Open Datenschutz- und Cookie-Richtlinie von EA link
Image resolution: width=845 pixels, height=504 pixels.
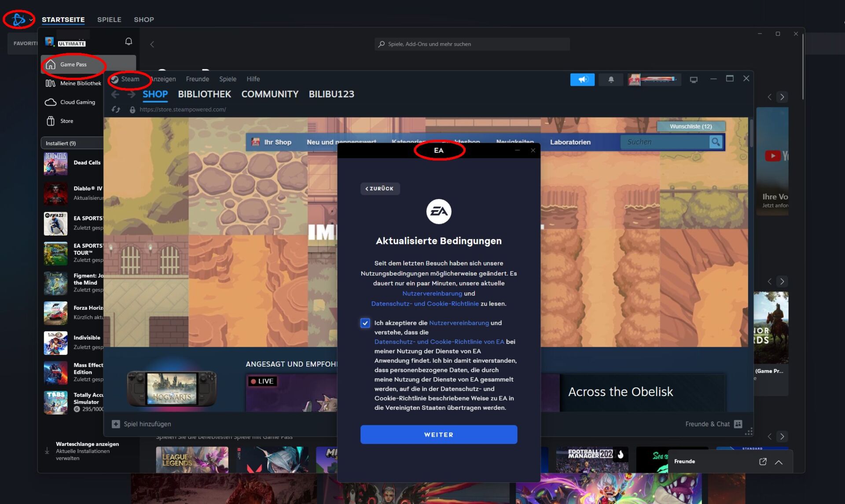point(439,342)
